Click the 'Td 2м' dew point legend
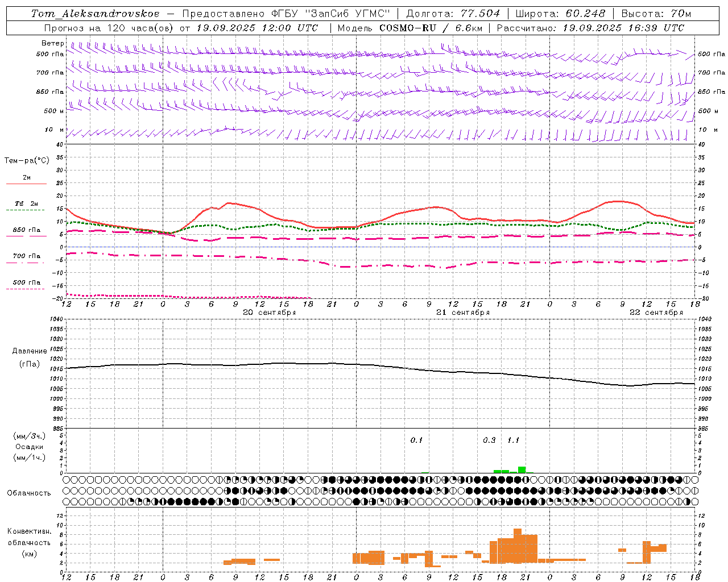The height and width of the screenshot is (582, 728). 27,203
